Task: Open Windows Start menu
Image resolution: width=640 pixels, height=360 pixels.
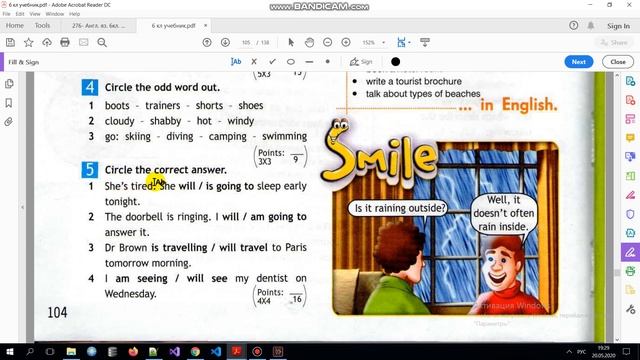Action: tap(9, 351)
